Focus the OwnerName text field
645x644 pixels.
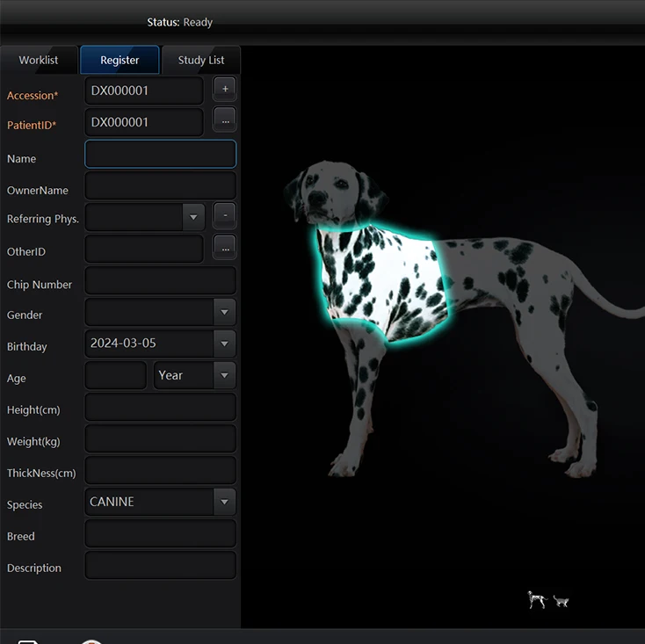(x=160, y=186)
